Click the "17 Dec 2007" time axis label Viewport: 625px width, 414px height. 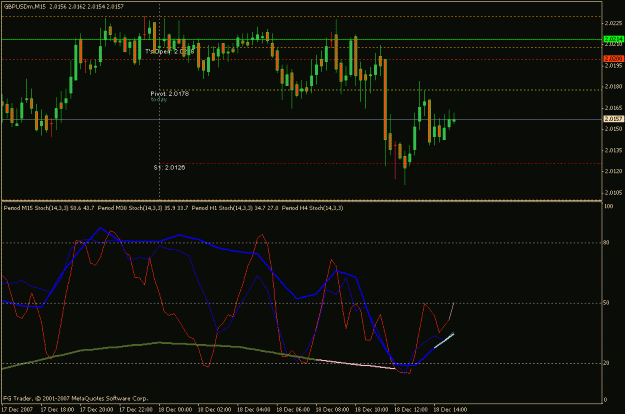click(x=18, y=409)
